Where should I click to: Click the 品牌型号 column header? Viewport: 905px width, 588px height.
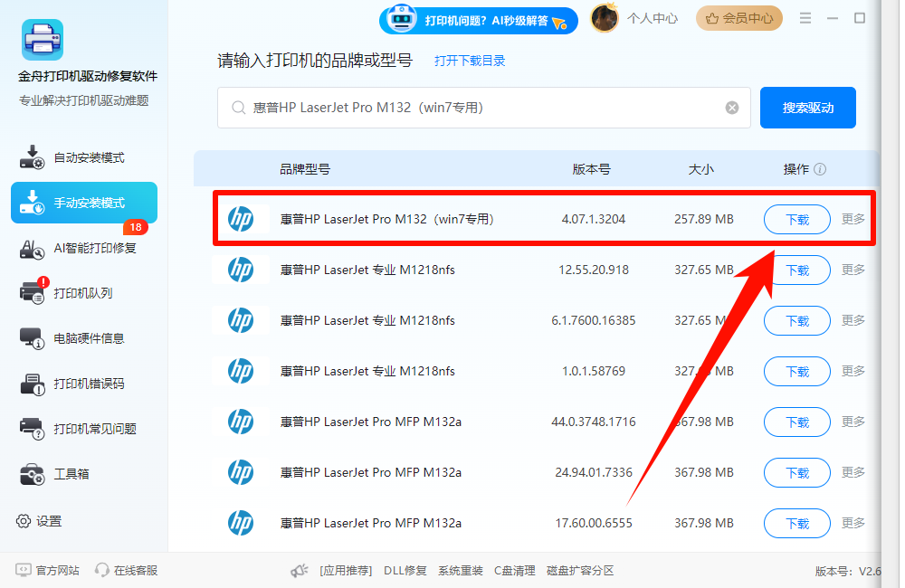(305, 169)
